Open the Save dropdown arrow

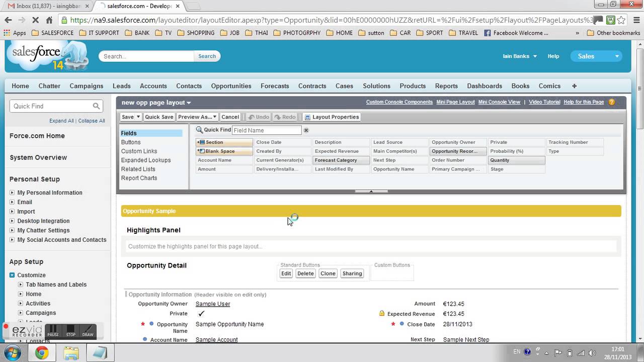[x=138, y=117]
